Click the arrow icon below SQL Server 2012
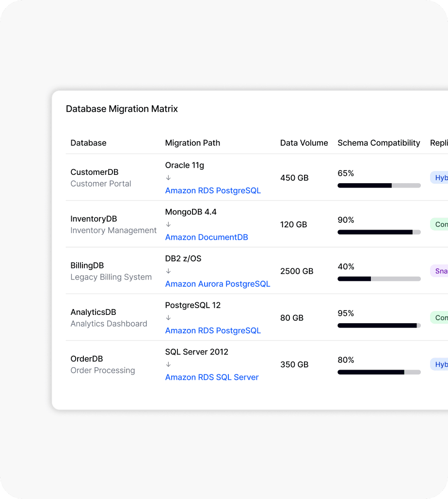The width and height of the screenshot is (448, 499). click(x=168, y=364)
